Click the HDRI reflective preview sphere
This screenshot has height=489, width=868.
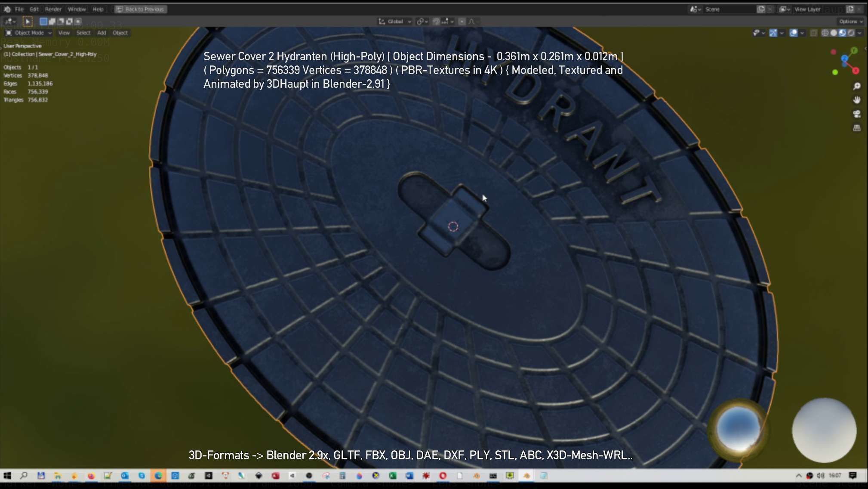point(739,429)
